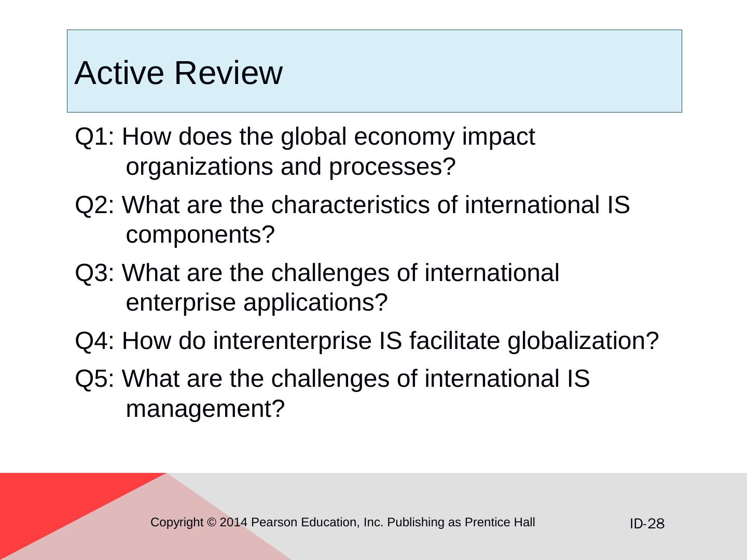
Task: Click the 'enterprise applications?' text line
Action: tap(257, 303)
